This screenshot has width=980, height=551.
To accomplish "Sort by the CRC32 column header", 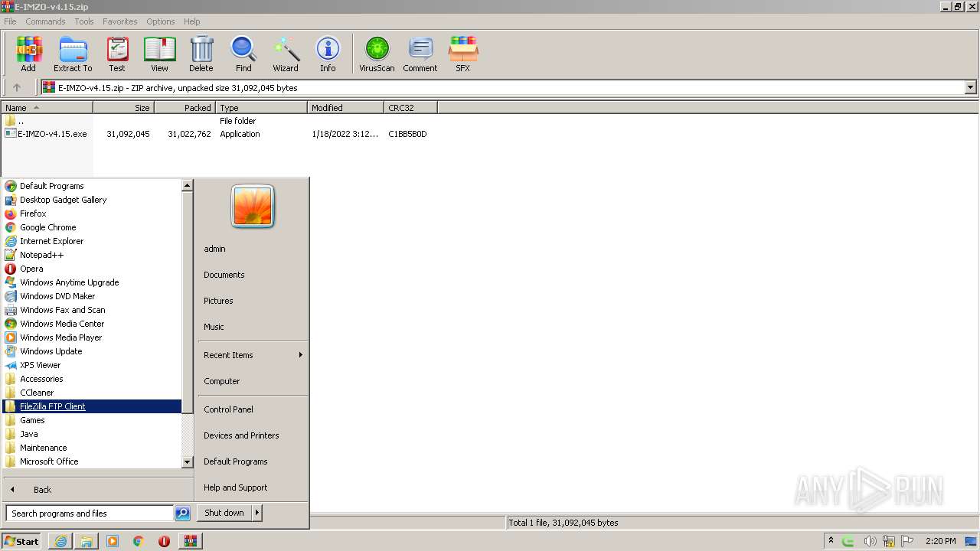I will (410, 108).
